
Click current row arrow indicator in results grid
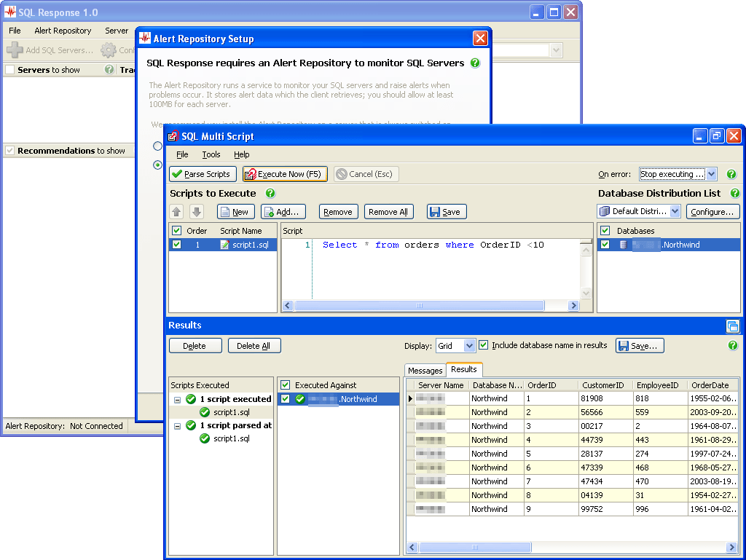click(x=410, y=398)
